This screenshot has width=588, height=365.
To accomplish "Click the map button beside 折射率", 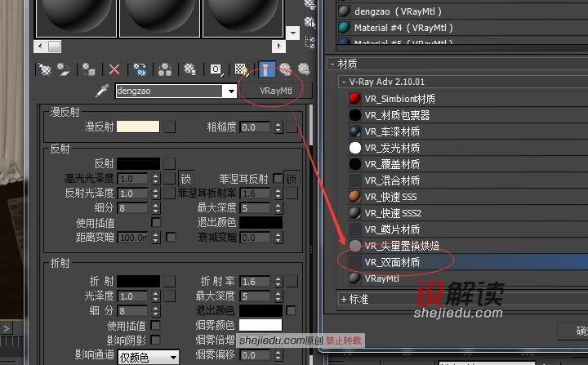I will tap(292, 282).
